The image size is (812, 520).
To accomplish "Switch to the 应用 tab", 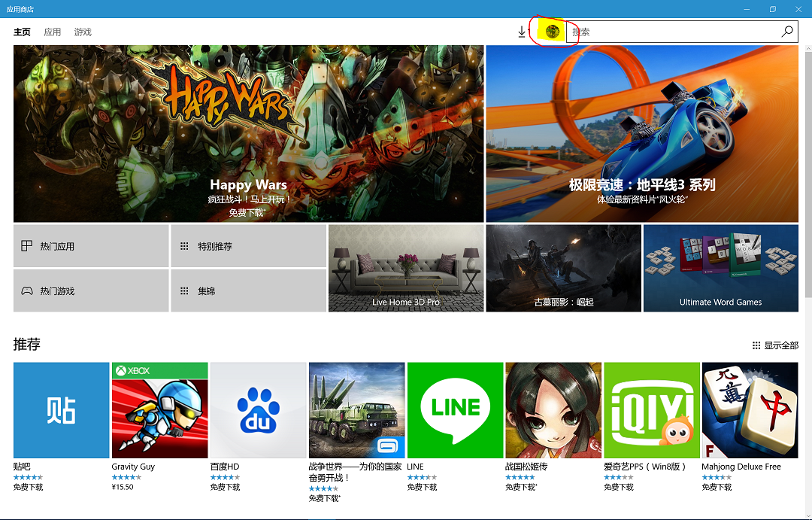I will tap(53, 32).
